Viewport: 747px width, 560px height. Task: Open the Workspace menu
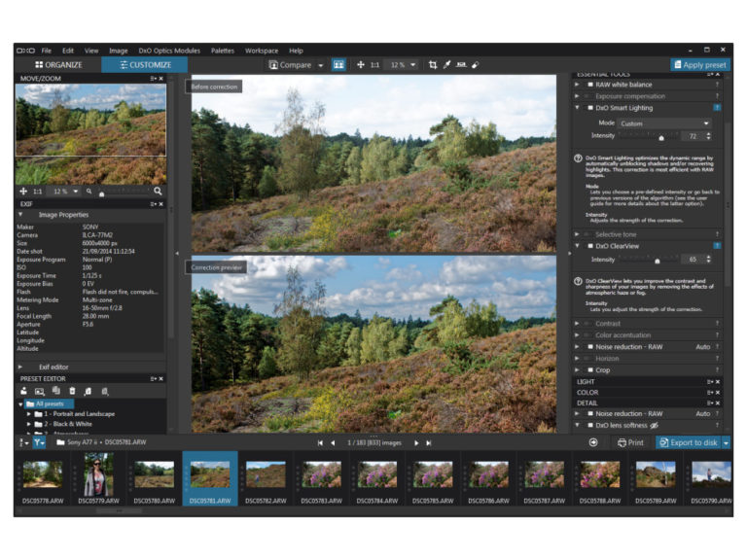(x=262, y=51)
